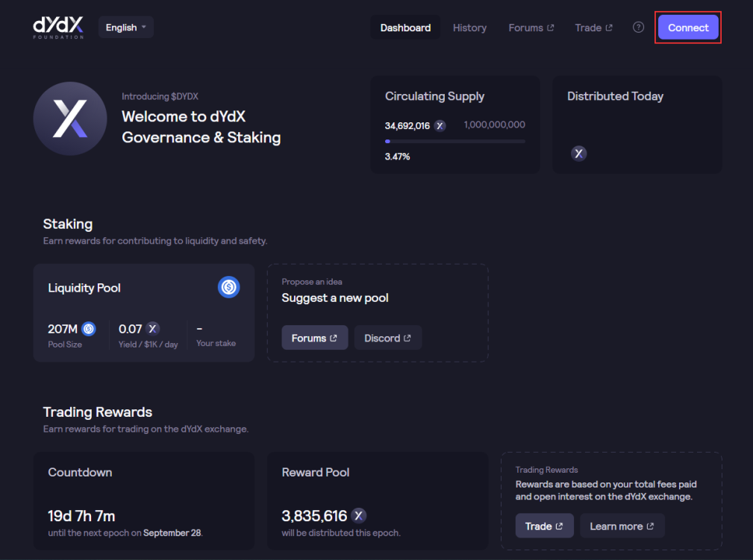The image size is (753, 560).
Task: Switch to the Dashboard tab
Action: point(405,28)
